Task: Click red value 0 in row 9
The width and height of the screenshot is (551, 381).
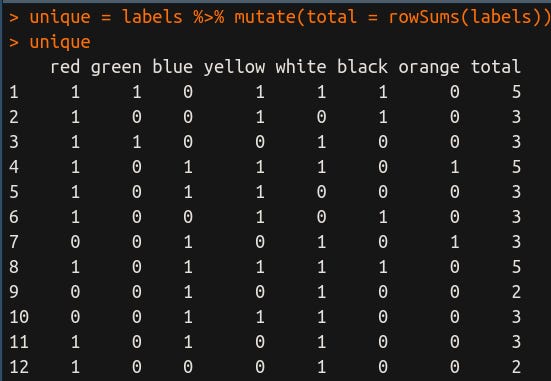Action: (x=75, y=292)
